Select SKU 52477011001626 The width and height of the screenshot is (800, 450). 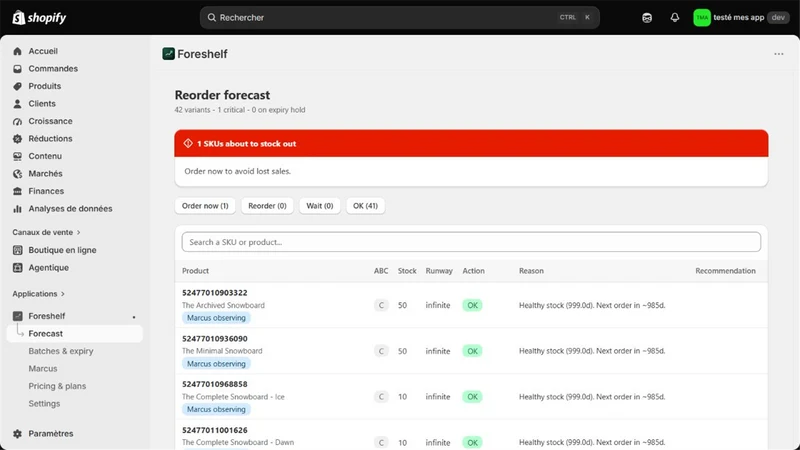pyautogui.click(x=215, y=430)
